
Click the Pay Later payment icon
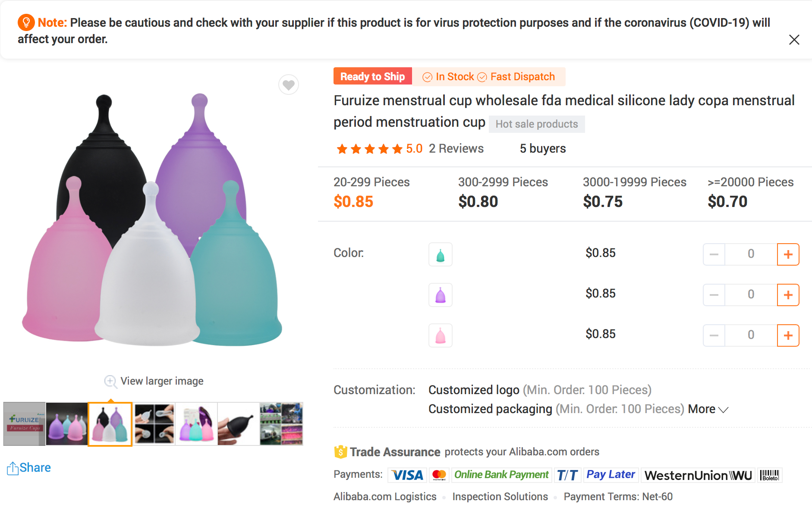611,475
